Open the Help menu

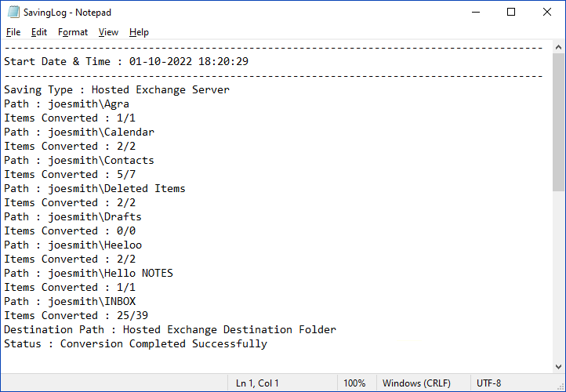(139, 32)
